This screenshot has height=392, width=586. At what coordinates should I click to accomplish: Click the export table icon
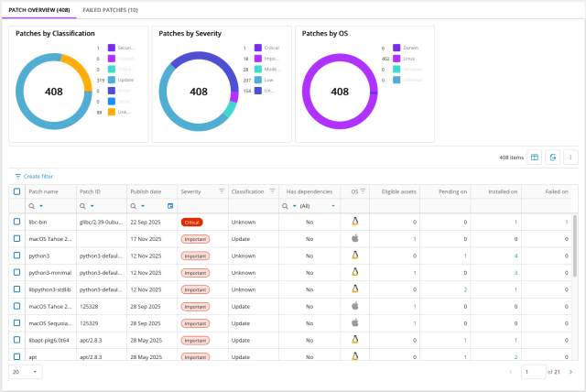click(553, 158)
